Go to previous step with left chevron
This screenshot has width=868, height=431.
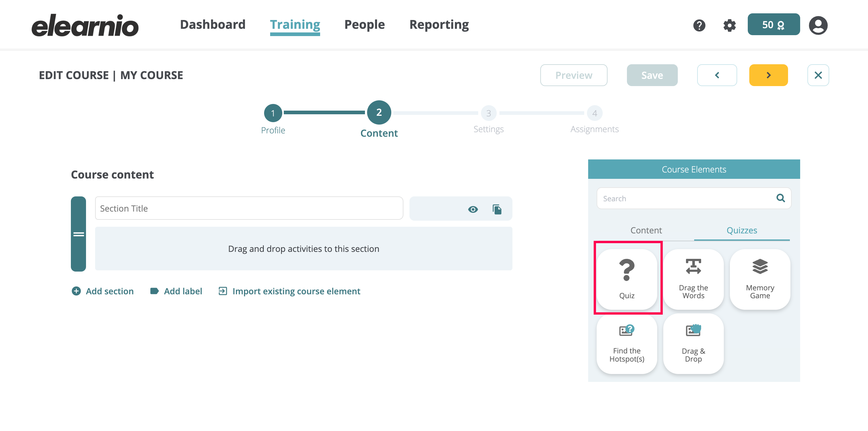tap(717, 75)
